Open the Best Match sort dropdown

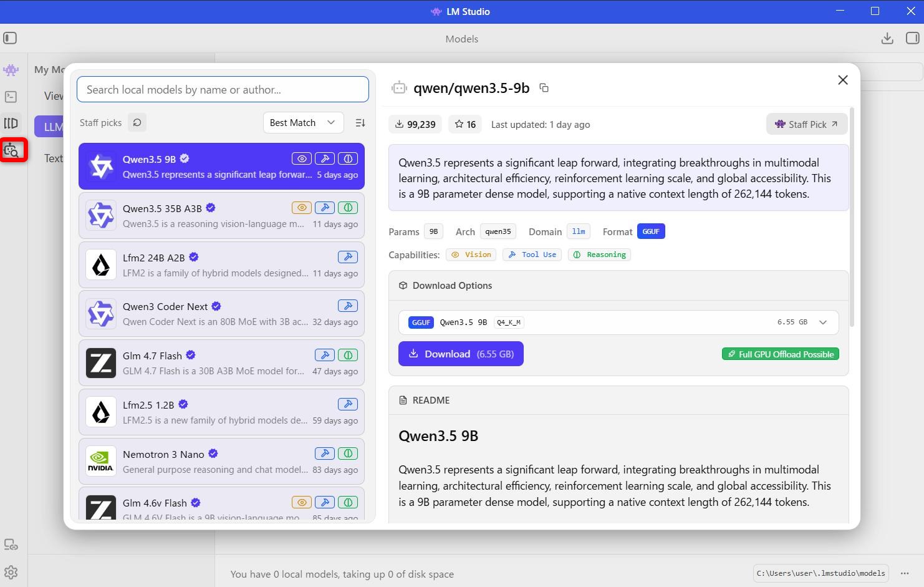pyautogui.click(x=302, y=123)
